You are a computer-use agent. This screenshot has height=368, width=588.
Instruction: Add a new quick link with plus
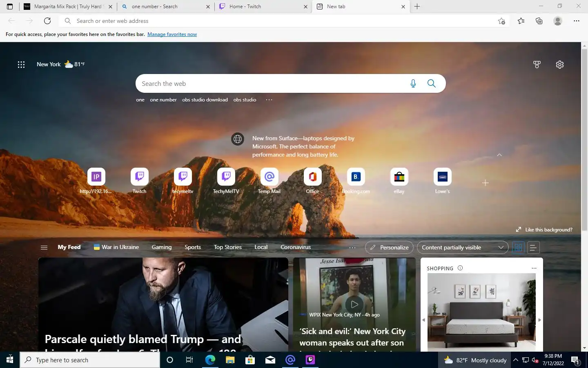[x=486, y=183]
